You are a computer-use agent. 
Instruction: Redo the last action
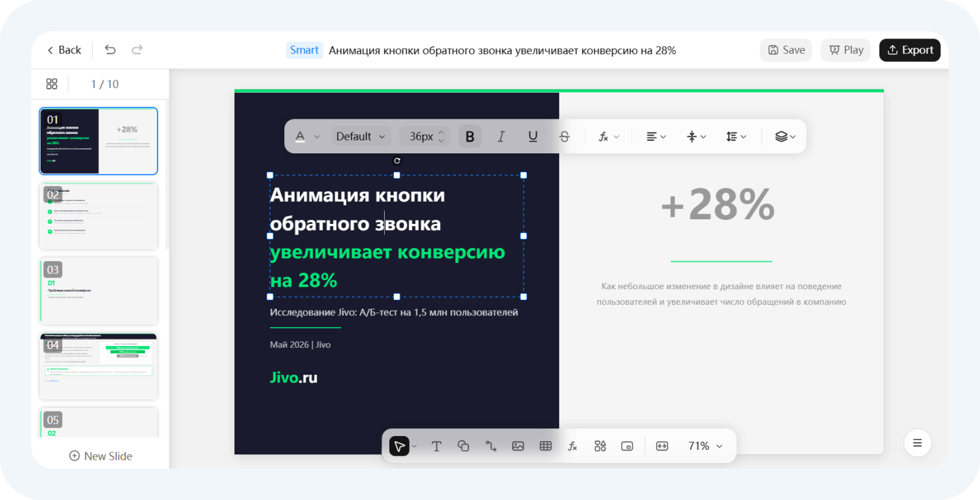pyautogui.click(x=137, y=50)
